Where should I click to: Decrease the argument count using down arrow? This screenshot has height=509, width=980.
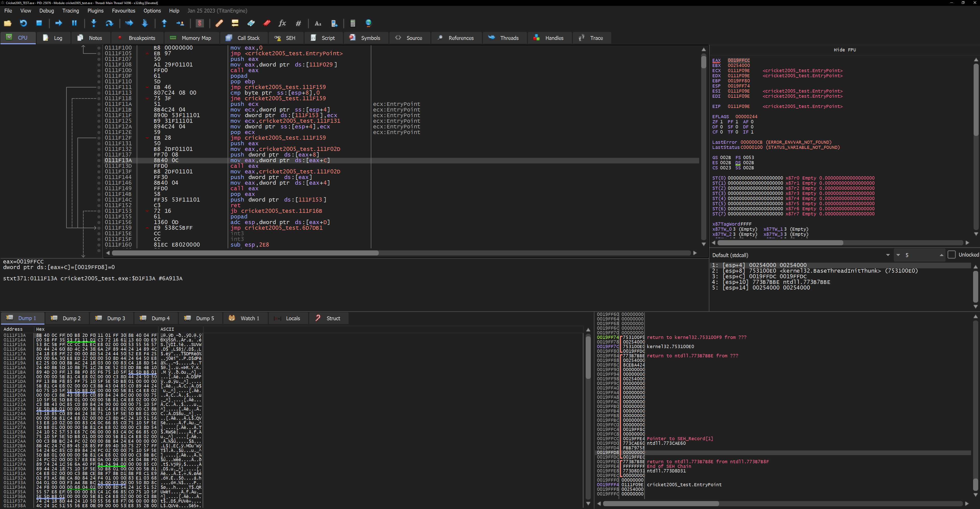point(898,255)
